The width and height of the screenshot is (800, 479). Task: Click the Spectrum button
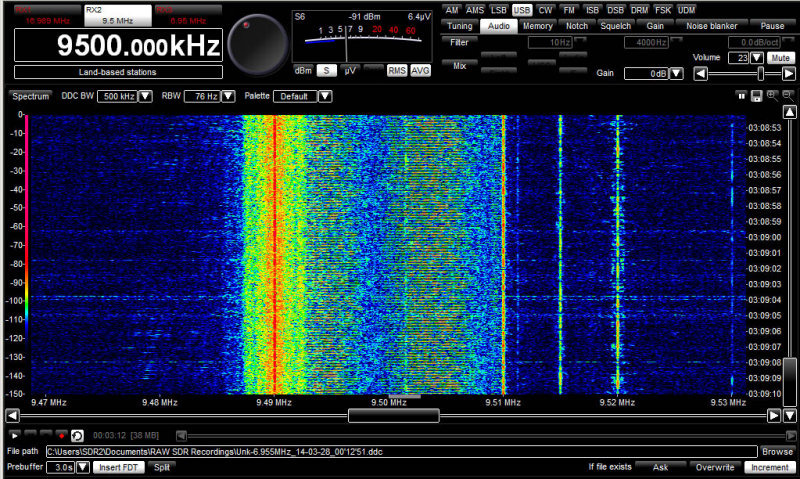click(x=30, y=96)
